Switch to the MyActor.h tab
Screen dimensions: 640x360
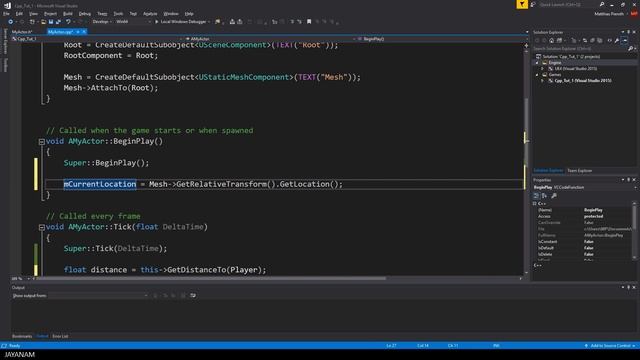[22, 32]
